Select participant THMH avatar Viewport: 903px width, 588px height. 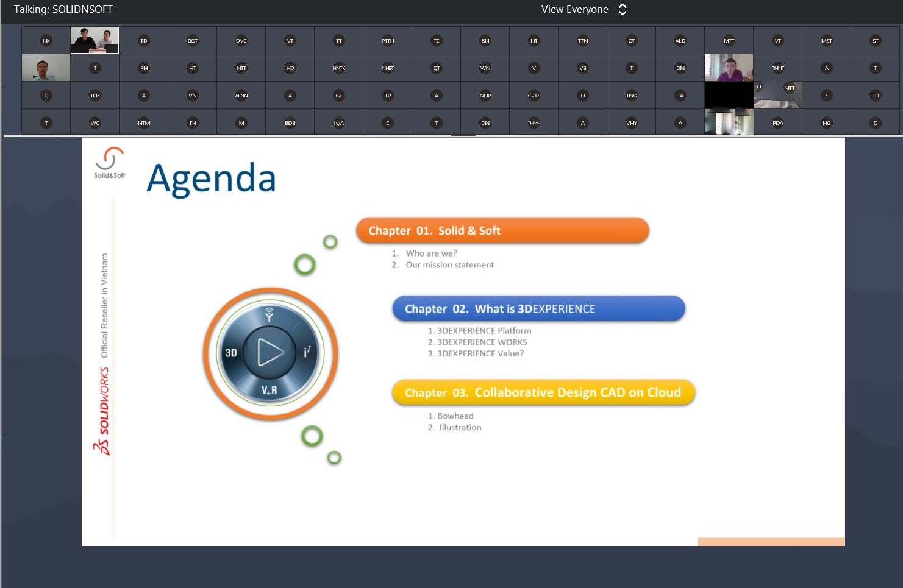(534, 123)
